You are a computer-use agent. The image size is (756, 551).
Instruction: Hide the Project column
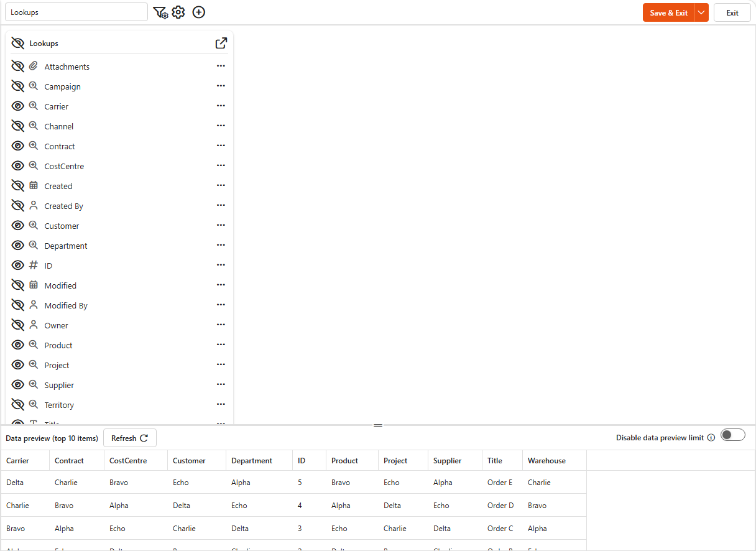(18, 365)
